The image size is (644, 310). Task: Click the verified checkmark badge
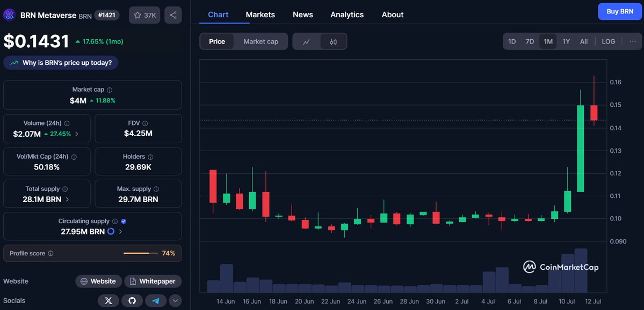[124, 221]
